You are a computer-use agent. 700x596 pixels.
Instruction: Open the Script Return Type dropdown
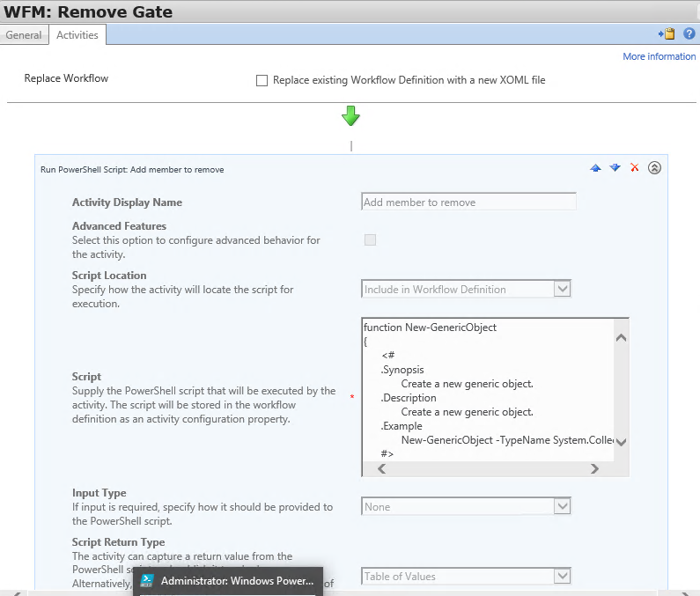466,576
